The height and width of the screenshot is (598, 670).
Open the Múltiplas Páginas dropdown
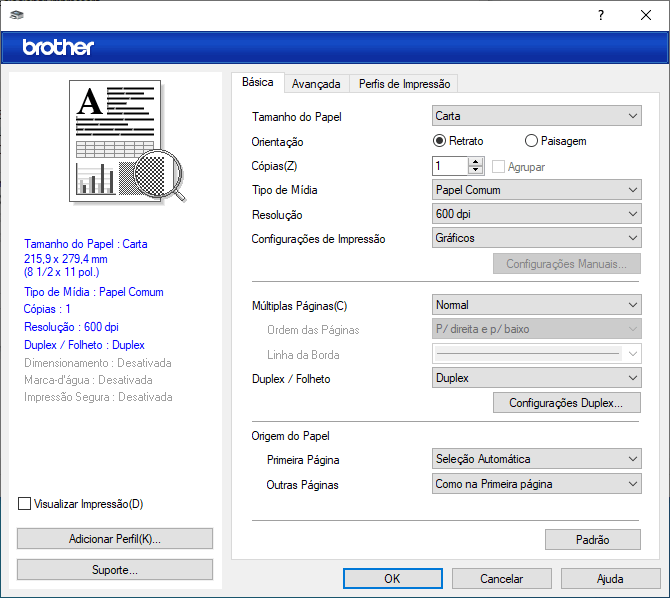pos(536,305)
